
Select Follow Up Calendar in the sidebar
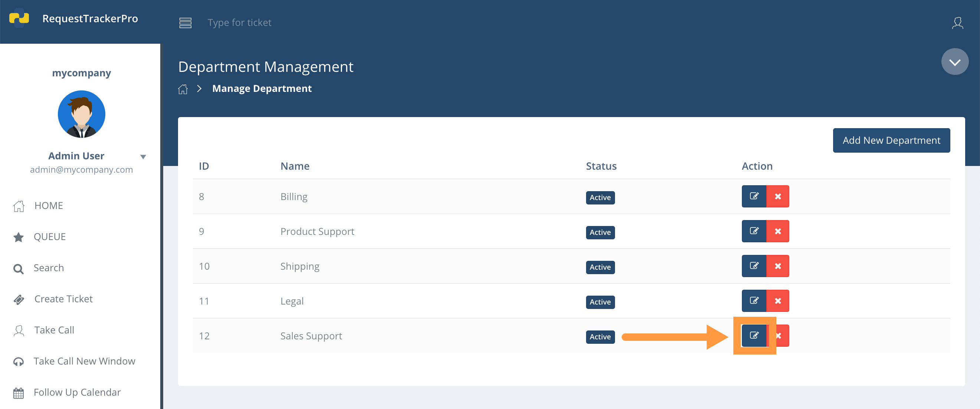(77, 392)
